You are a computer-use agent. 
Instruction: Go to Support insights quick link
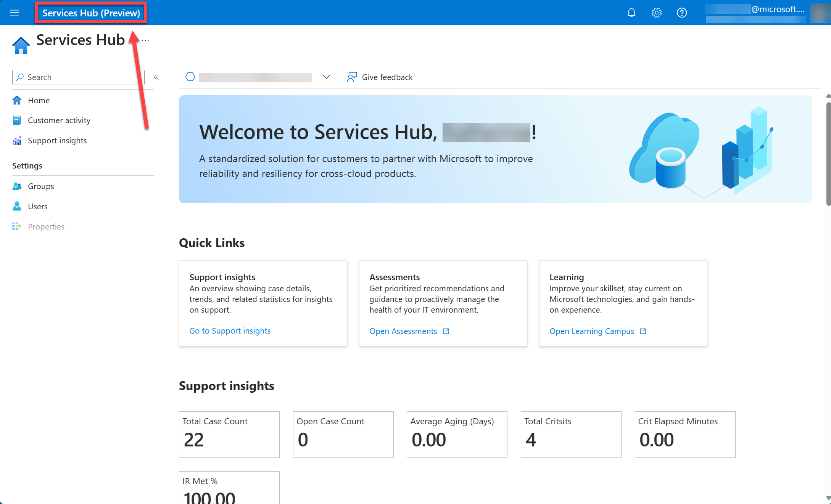(230, 331)
